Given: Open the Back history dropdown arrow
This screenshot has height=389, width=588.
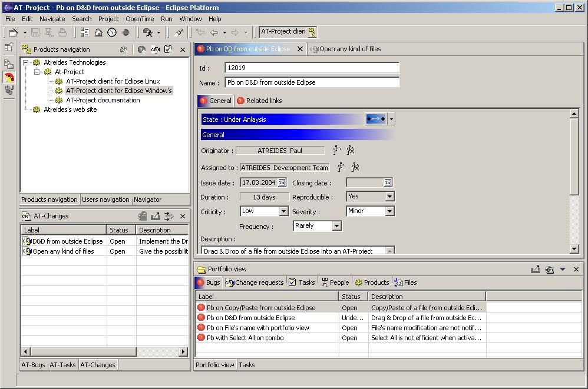Looking at the screenshot, I should pos(224,32).
